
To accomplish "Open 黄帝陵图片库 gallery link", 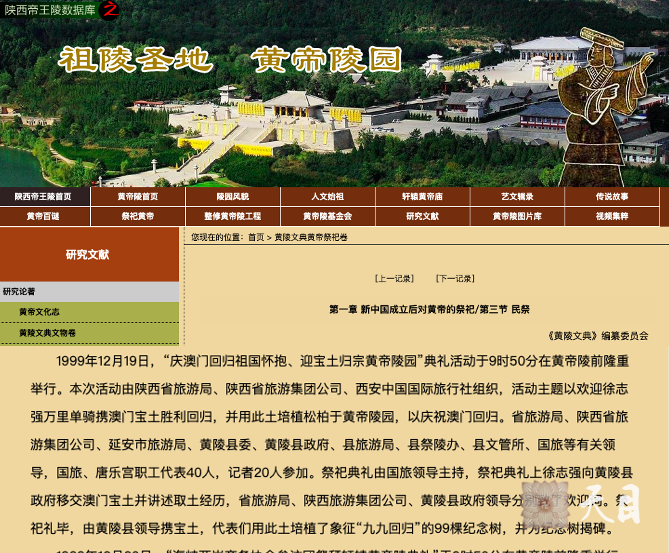I will pyautogui.click(x=517, y=216).
